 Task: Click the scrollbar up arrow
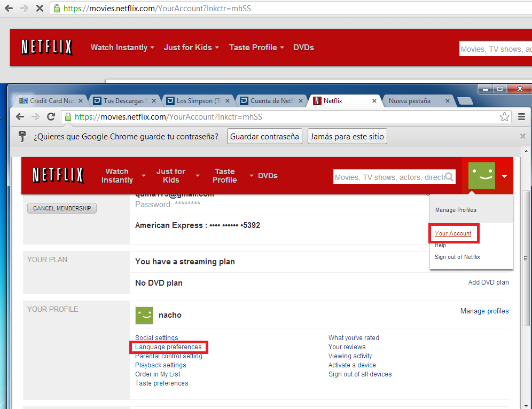tap(526, 151)
